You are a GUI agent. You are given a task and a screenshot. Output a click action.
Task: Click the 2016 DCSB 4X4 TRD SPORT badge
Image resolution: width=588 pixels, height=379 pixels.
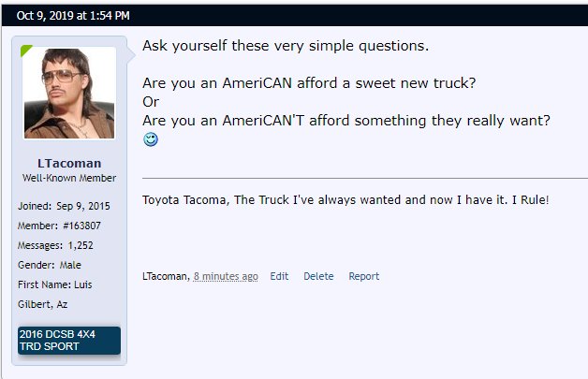click(69, 341)
